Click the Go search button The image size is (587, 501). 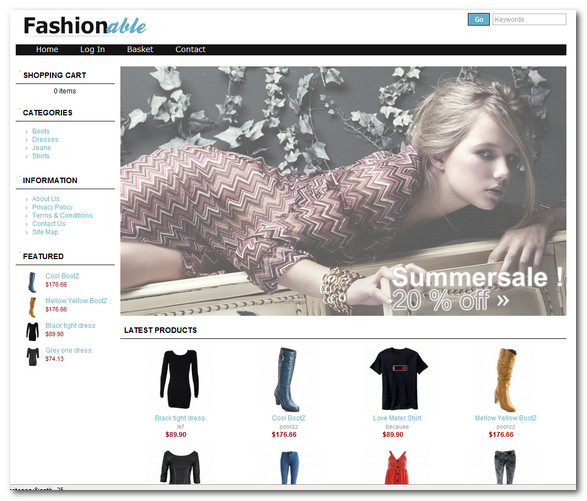(478, 19)
